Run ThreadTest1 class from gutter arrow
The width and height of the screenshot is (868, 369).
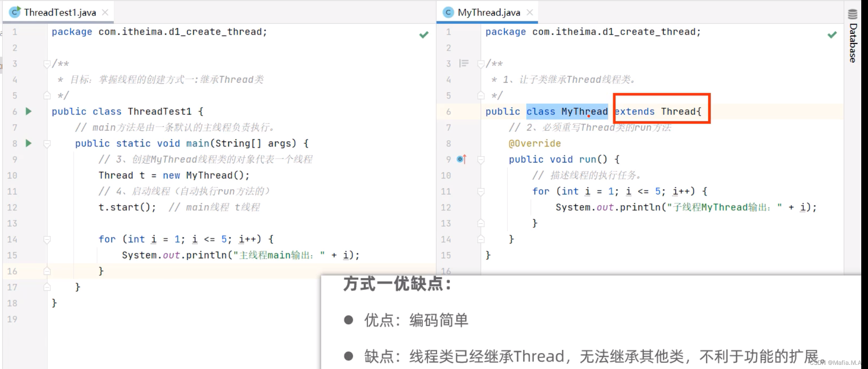29,111
